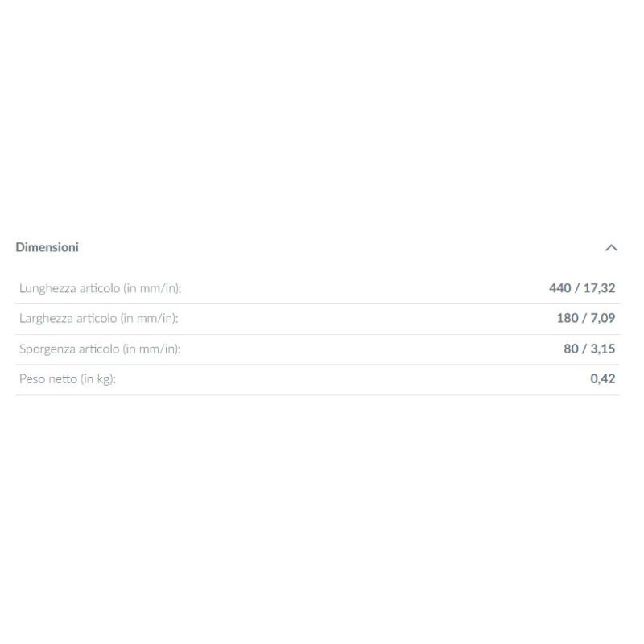Viewport: 644px width, 644px height.
Task: Click 'articolo' in the Sporgenza row
Action: pyautogui.click(x=98, y=349)
